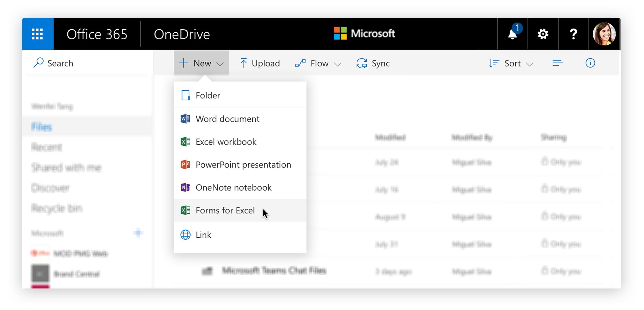Click the Upload toolbar item
The width and height of the screenshot is (644, 310).
(x=259, y=63)
